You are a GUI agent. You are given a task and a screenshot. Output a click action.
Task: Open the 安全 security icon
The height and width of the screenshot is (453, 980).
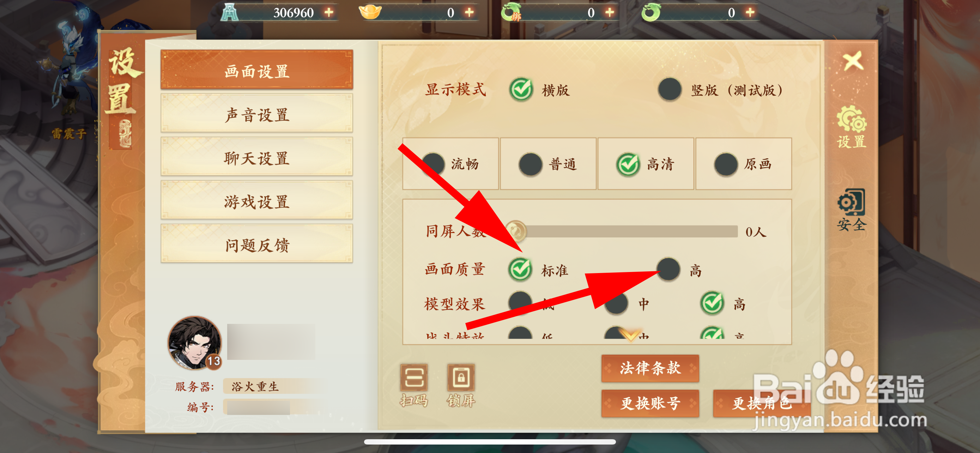pyautogui.click(x=851, y=210)
